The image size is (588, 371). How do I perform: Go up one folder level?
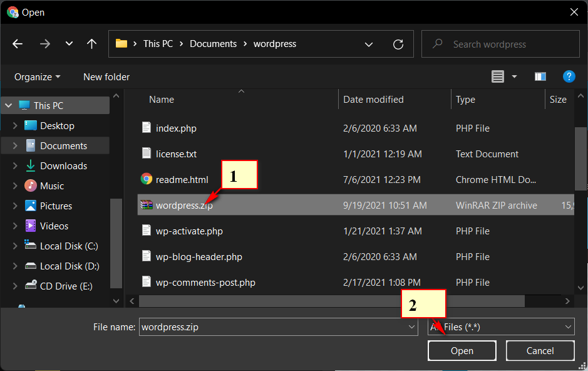91,44
